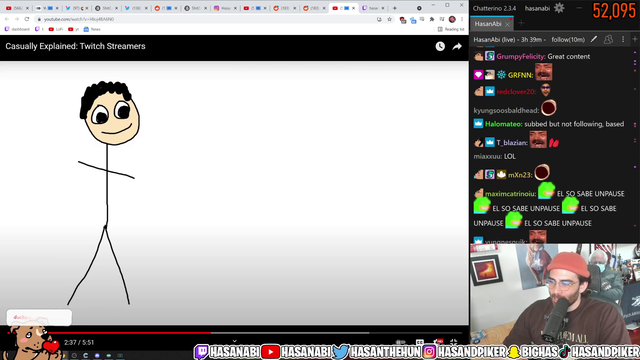Click username maximcatrinoiu in chat
640x360 pixels.
[x=510, y=194]
